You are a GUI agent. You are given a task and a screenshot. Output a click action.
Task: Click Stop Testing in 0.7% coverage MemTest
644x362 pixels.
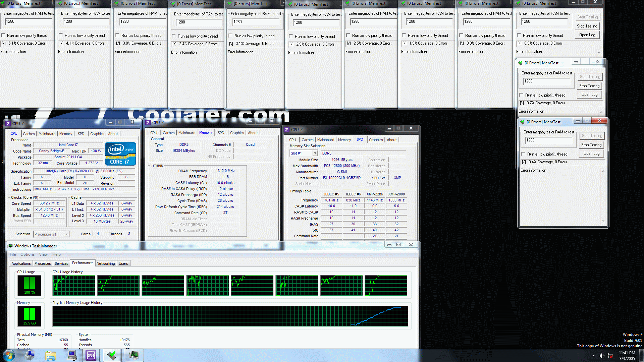click(x=589, y=86)
